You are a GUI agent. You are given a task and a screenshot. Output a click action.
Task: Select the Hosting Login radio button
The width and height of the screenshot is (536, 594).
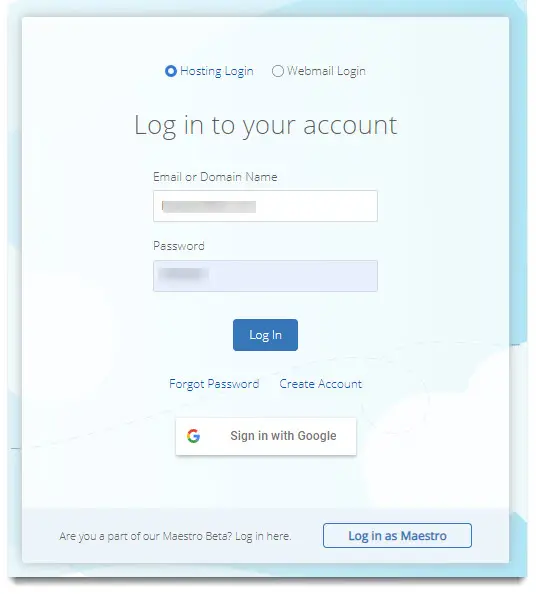pyautogui.click(x=171, y=71)
